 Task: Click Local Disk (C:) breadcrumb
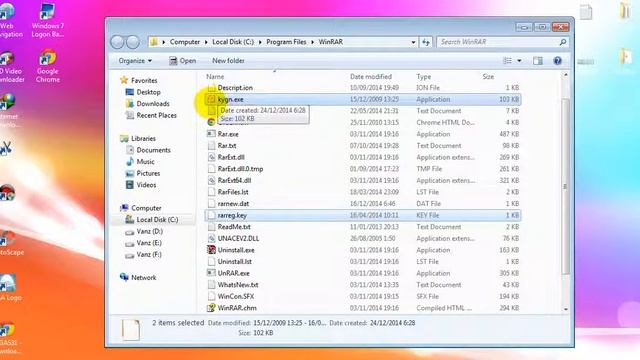click(233, 42)
